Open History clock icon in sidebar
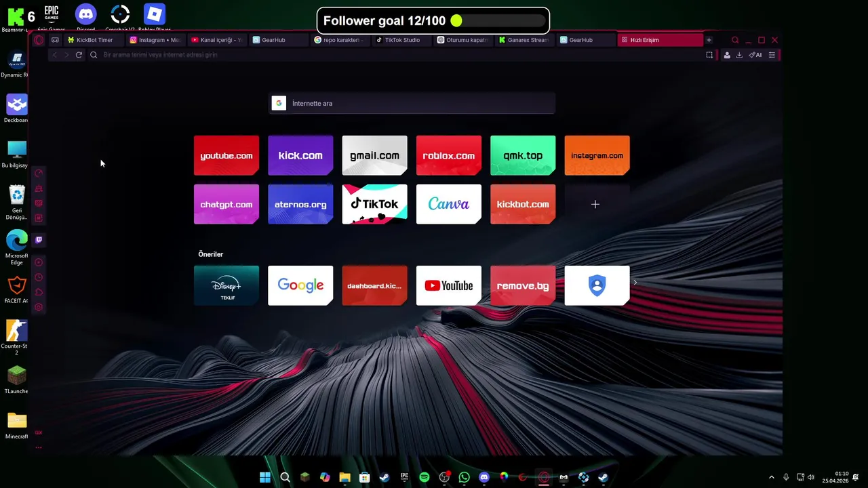The image size is (868, 488). 39,277
